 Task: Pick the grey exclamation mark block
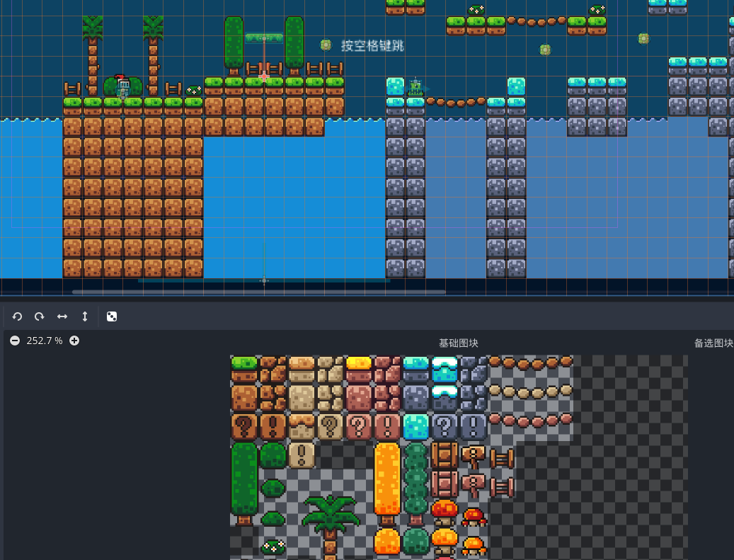point(473,427)
